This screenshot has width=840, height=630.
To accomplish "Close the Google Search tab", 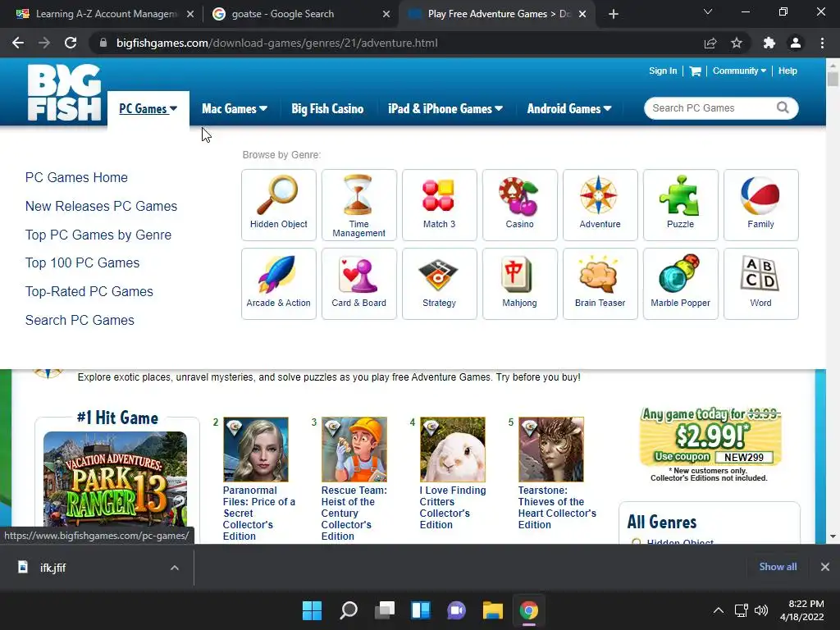I will (x=386, y=14).
